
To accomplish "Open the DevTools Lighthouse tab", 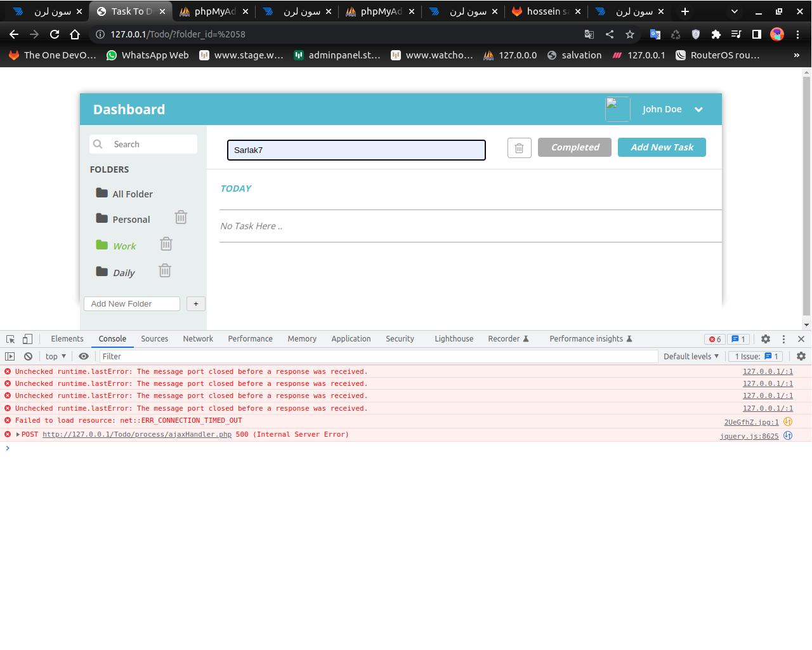I will click(x=454, y=339).
